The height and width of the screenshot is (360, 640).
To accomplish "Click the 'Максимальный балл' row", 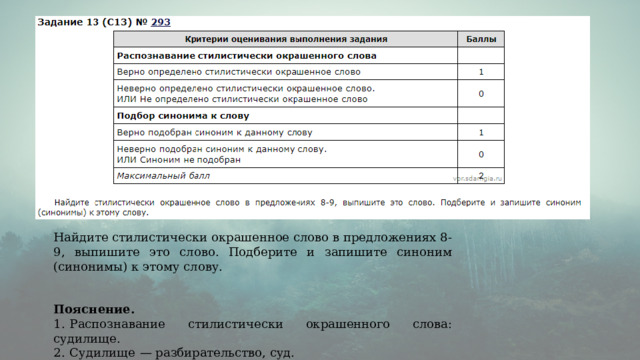I will click(x=309, y=176).
